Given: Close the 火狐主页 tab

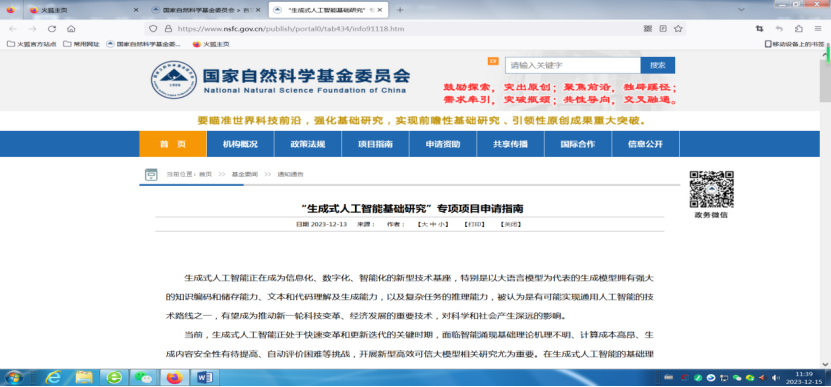Looking at the screenshot, I should 136,10.
